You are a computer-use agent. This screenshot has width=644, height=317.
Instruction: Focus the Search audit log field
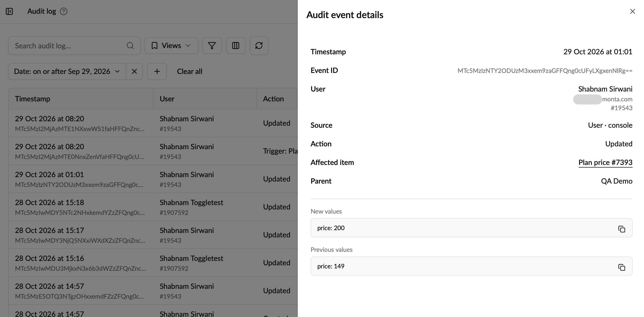pos(74,46)
